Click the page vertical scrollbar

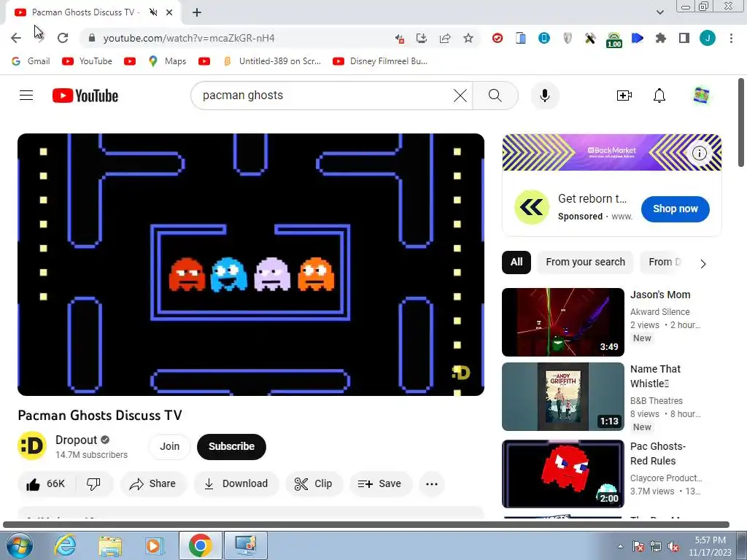coord(741,122)
